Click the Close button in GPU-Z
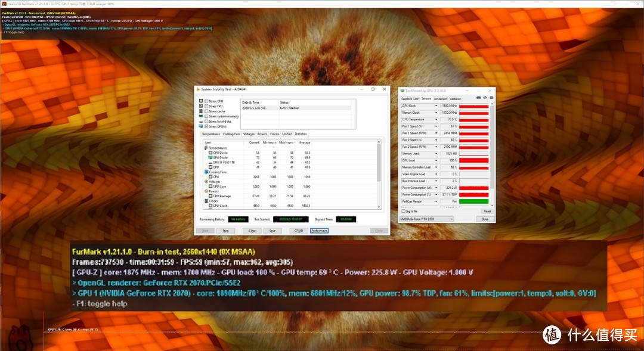644x351 pixels. pyautogui.click(x=485, y=219)
